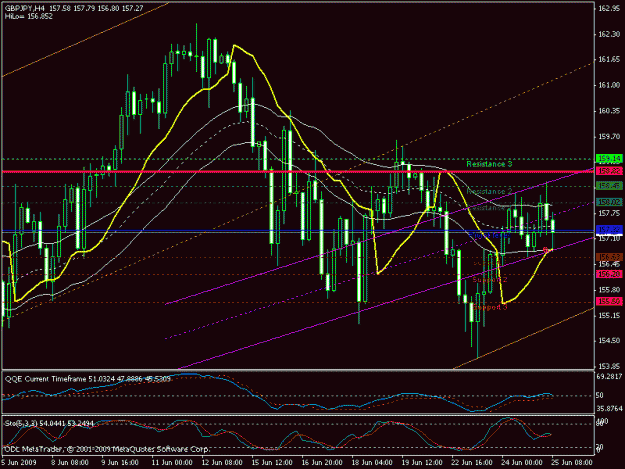Click the 157.75 value on price axis
The height and width of the screenshot is (469, 625).
click(x=609, y=213)
